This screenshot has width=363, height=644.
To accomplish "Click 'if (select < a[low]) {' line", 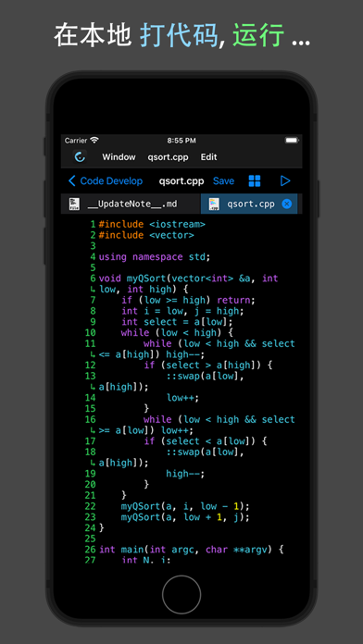I will tap(206, 441).
